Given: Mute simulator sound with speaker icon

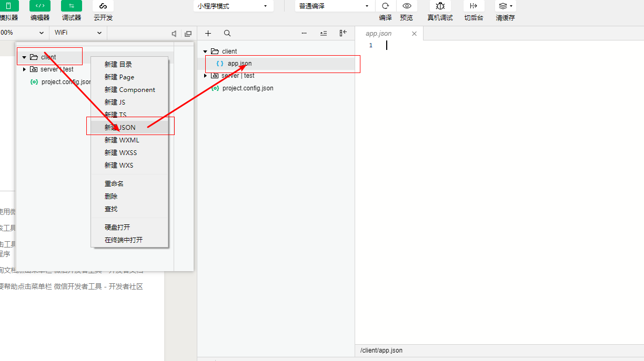Looking at the screenshot, I should point(174,34).
